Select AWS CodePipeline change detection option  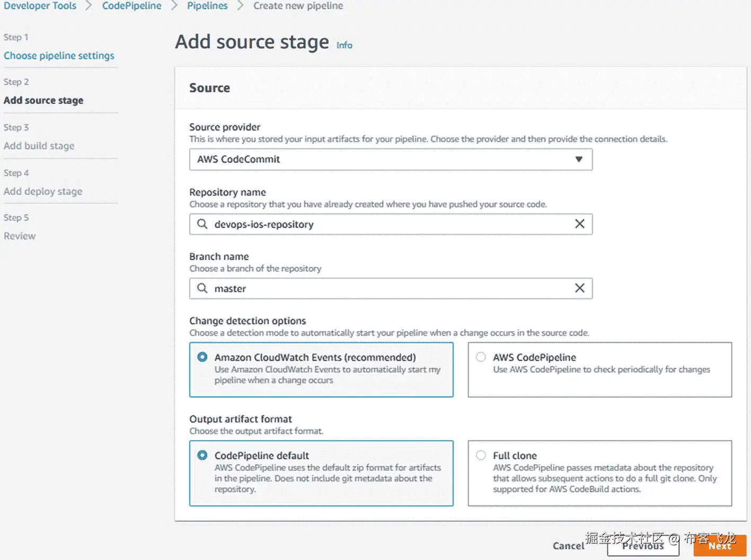coord(481,357)
